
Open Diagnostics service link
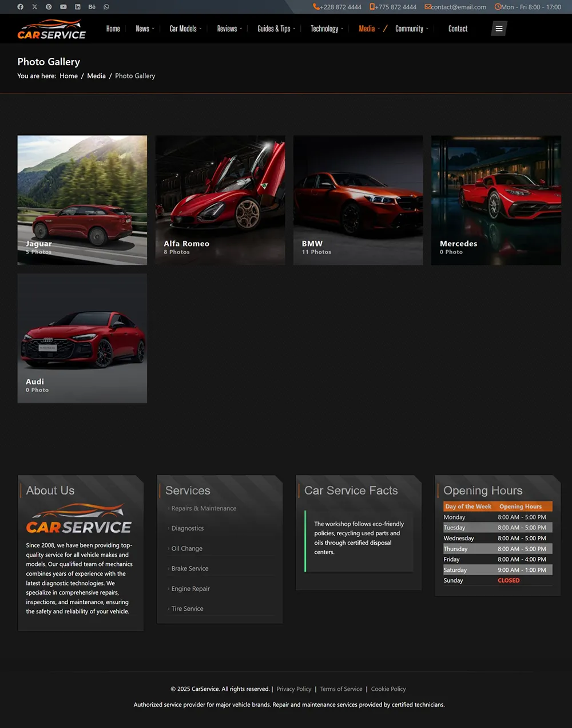tap(188, 528)
